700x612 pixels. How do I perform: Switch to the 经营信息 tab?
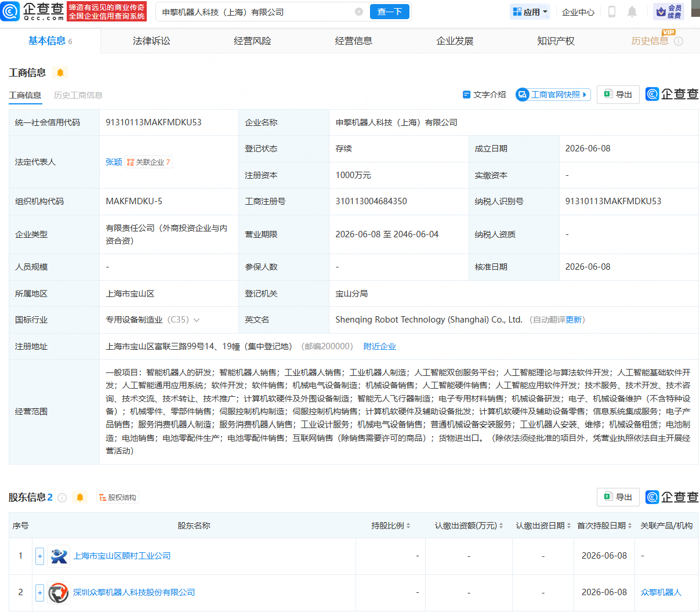pos(354,41)
